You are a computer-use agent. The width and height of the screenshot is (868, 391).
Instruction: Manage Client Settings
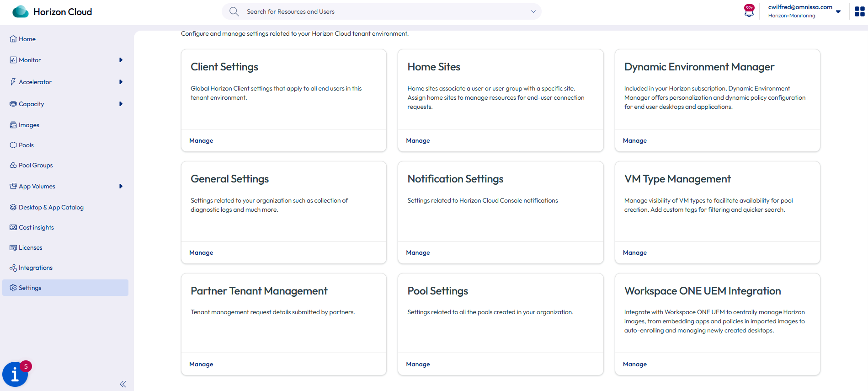pyautogui.click(x=201, y=140)
